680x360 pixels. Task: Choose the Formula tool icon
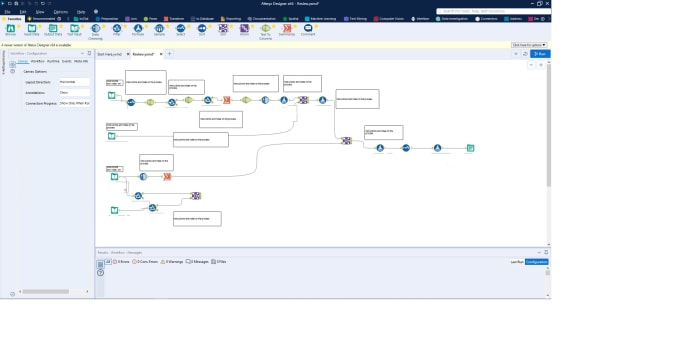point(138,29)
